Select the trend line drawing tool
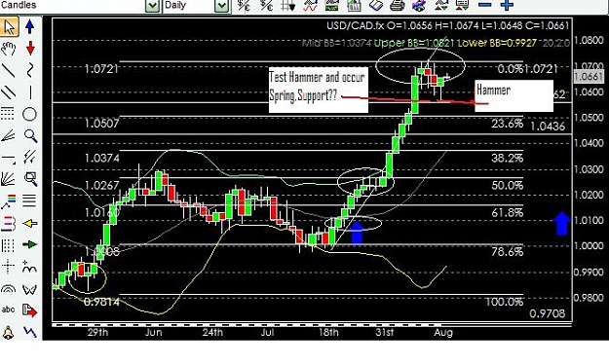This screenshot has height=364, width=609. click(x=9, y=70)
